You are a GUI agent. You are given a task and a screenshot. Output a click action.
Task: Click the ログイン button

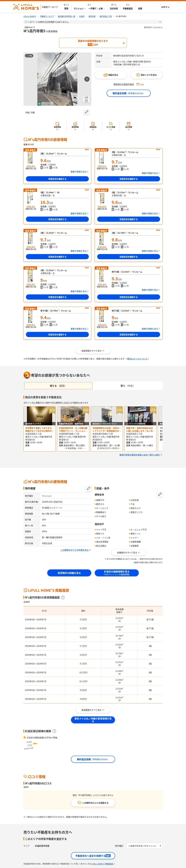[x=165, y=7]
